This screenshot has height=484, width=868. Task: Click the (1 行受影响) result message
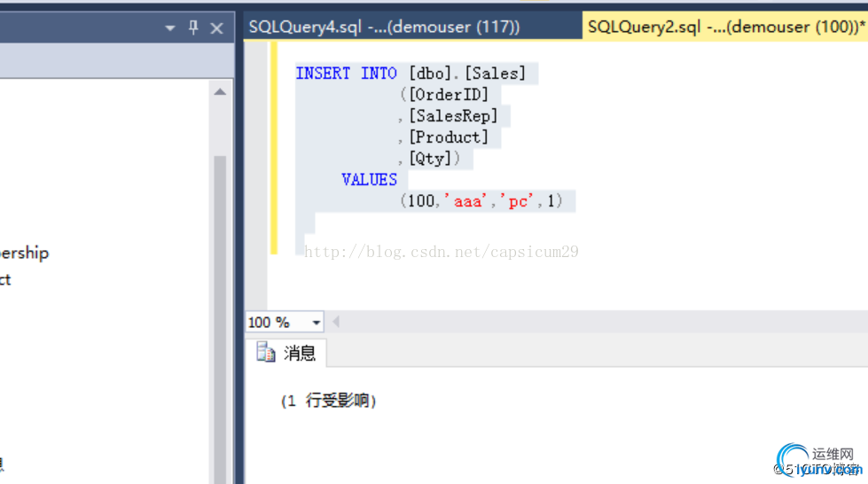(329, 401)
